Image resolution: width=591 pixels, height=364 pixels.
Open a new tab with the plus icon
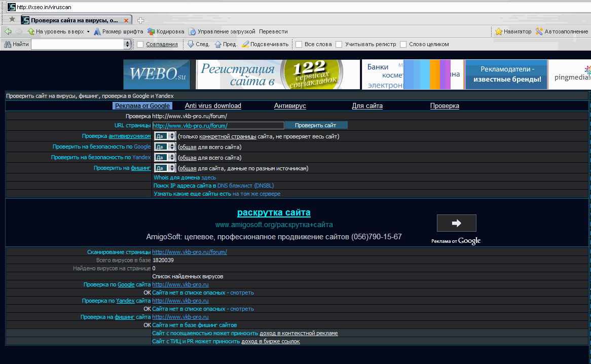click(140, 20)
